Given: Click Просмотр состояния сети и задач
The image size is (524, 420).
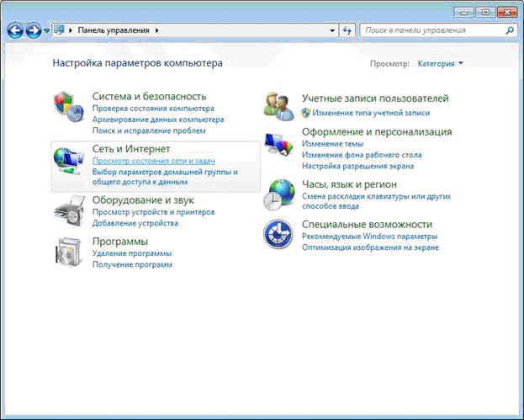Looking at the screenshot, I should (153, 161).
